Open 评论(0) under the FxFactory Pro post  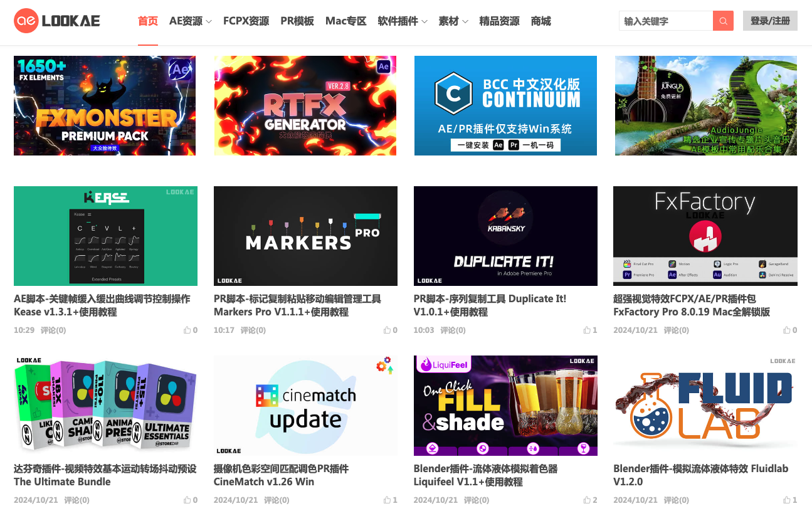[x=676, y=330]
